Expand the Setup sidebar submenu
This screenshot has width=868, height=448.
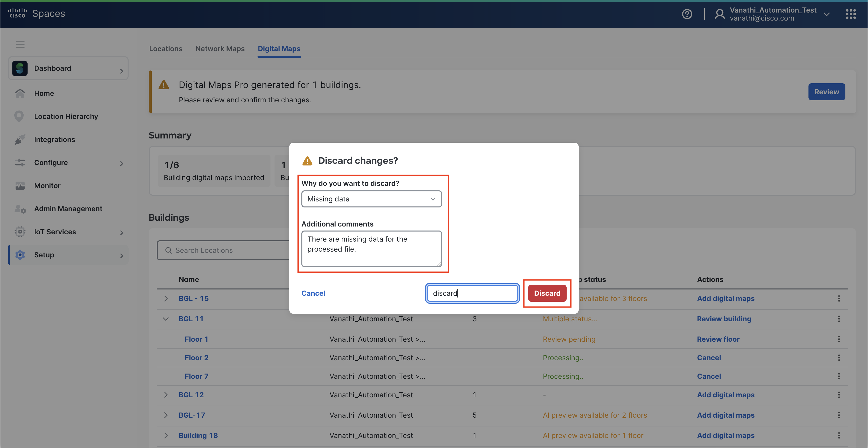122,255
